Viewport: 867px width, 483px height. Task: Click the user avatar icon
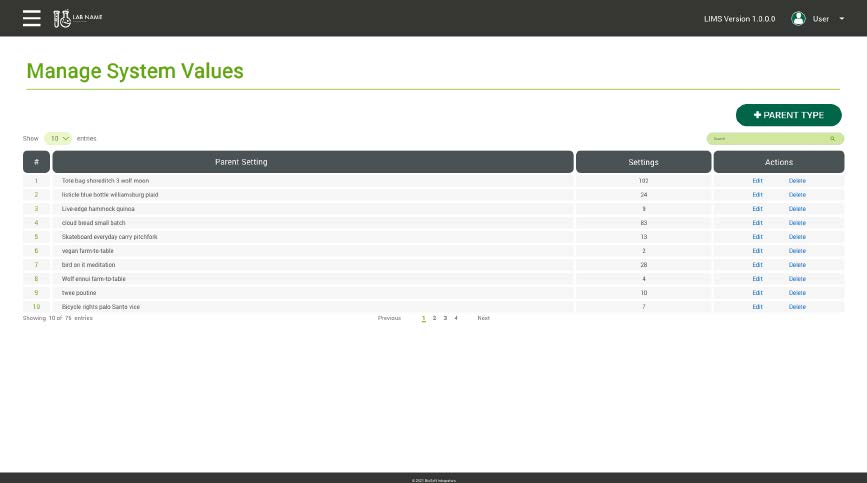798,18
